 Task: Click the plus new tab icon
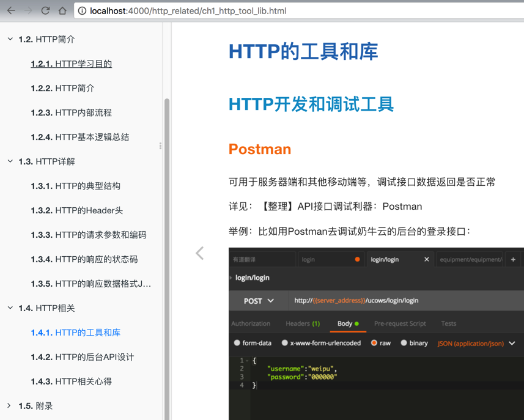(513, 259)
